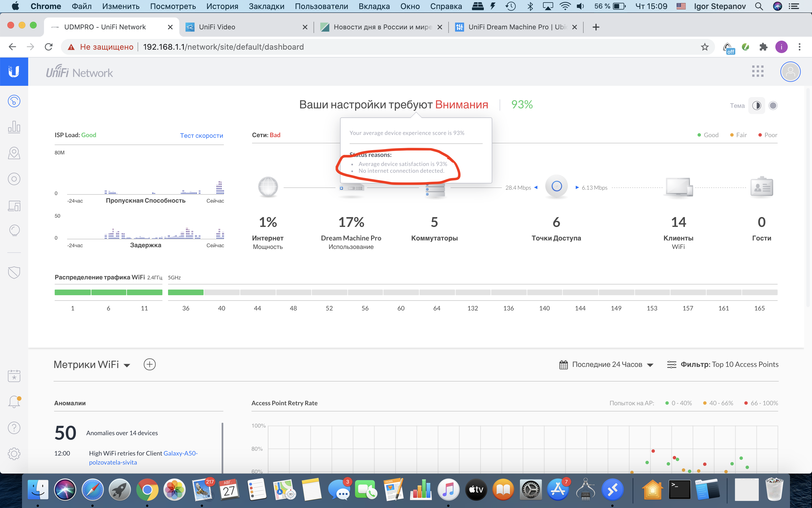
Task: Click the Сети: Bad status label
Action: pos(266,135)
